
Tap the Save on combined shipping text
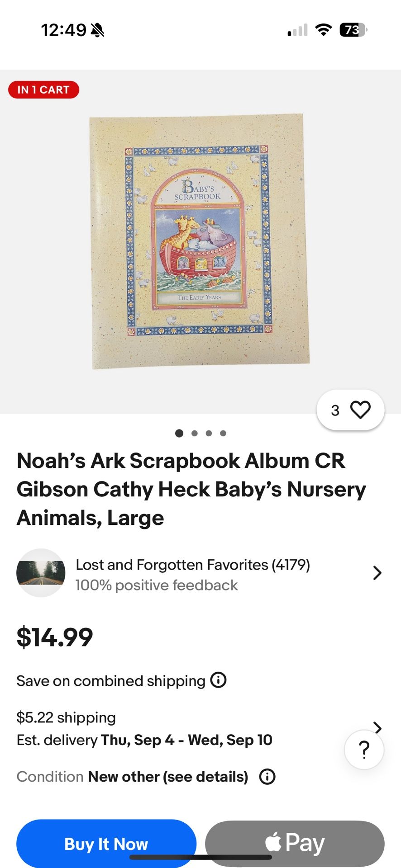click(x=111, y=681)
